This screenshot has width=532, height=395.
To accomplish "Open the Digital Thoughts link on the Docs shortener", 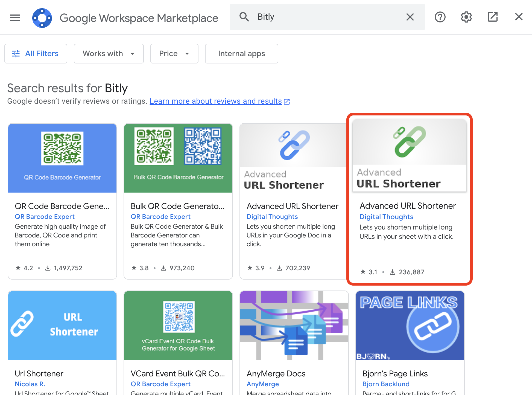I will tap(272, 217).
